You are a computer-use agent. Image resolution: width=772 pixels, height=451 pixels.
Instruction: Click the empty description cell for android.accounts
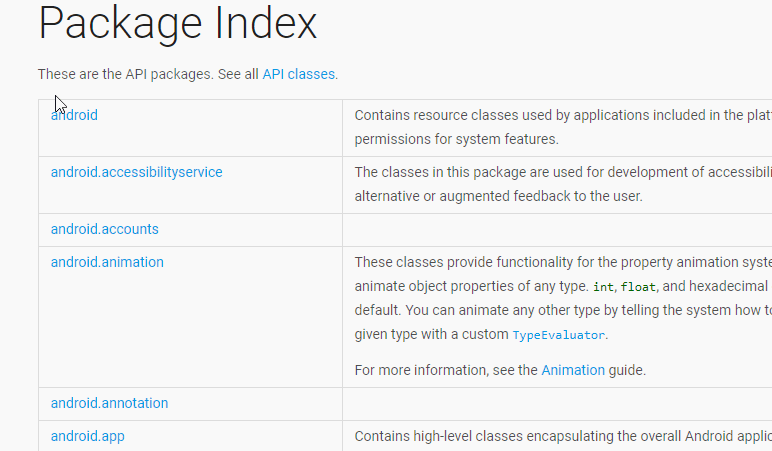tap(556, 229)
